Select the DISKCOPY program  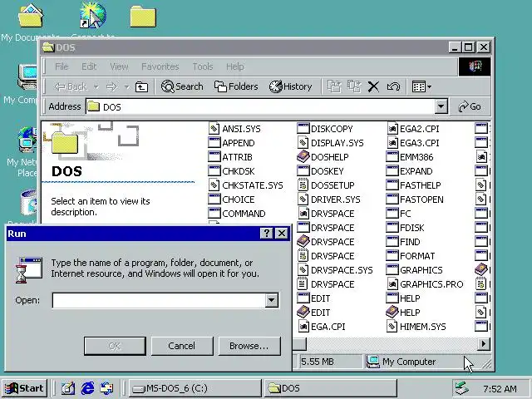325,129
